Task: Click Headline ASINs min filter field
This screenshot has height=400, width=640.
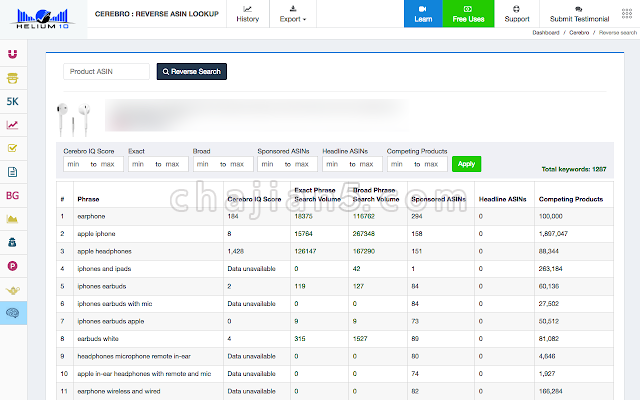Action: pos(334,164)
